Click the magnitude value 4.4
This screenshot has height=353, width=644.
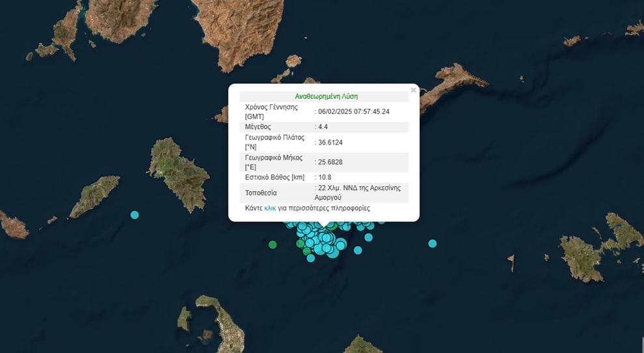click(322, 126)
